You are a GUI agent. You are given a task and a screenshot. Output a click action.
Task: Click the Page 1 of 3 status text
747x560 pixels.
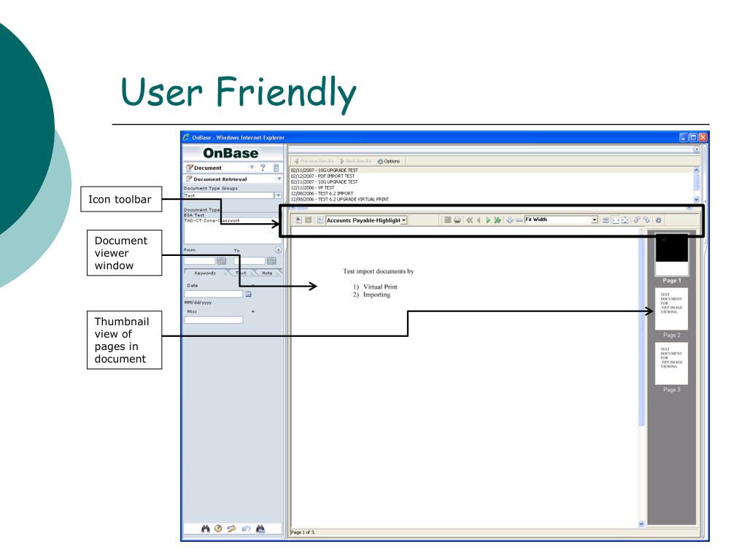(x=303, y=532)
